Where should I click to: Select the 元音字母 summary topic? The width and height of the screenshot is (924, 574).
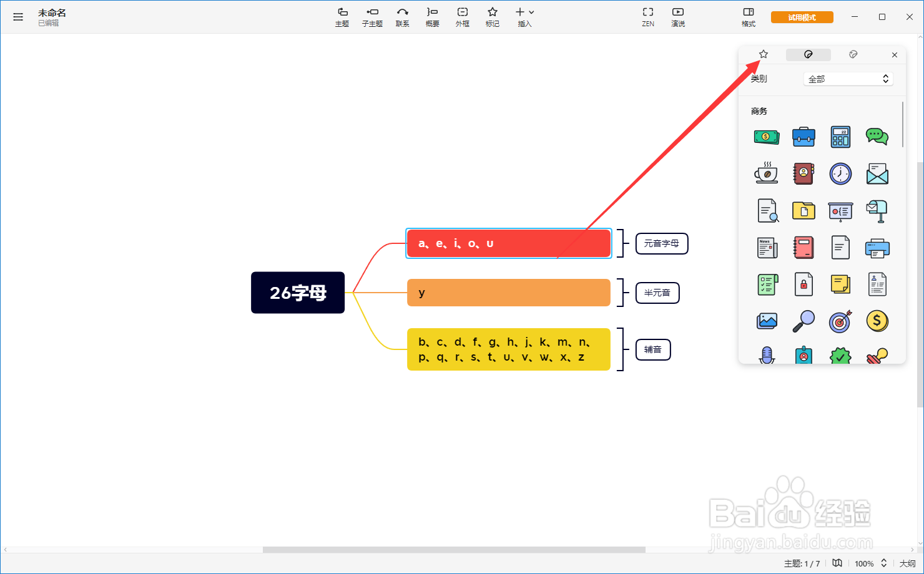pos(662,243)
